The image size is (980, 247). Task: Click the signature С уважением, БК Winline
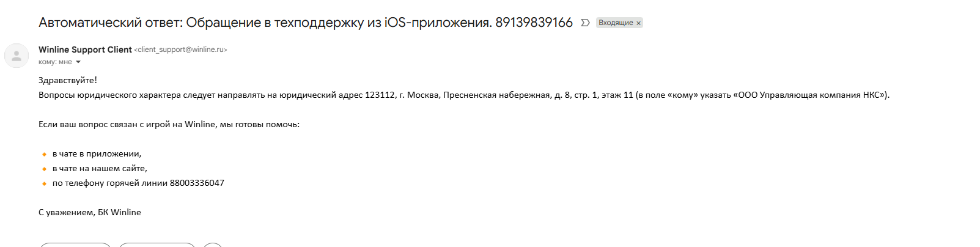coord(90,212)
